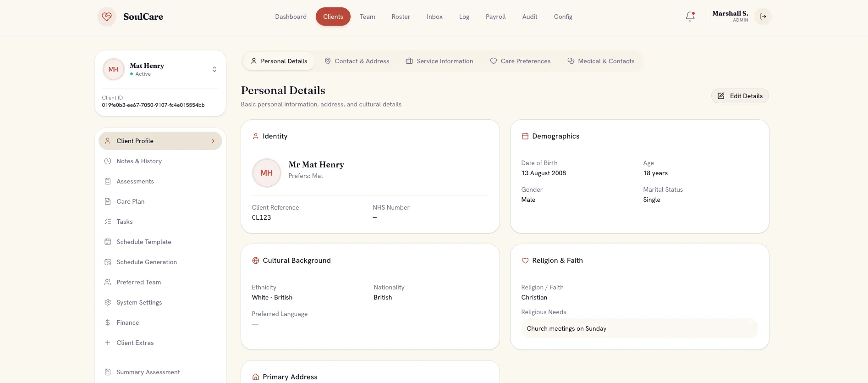This screenshot has width=868, height=383.
Task: Click the Christian religion value
Action: 534,297
